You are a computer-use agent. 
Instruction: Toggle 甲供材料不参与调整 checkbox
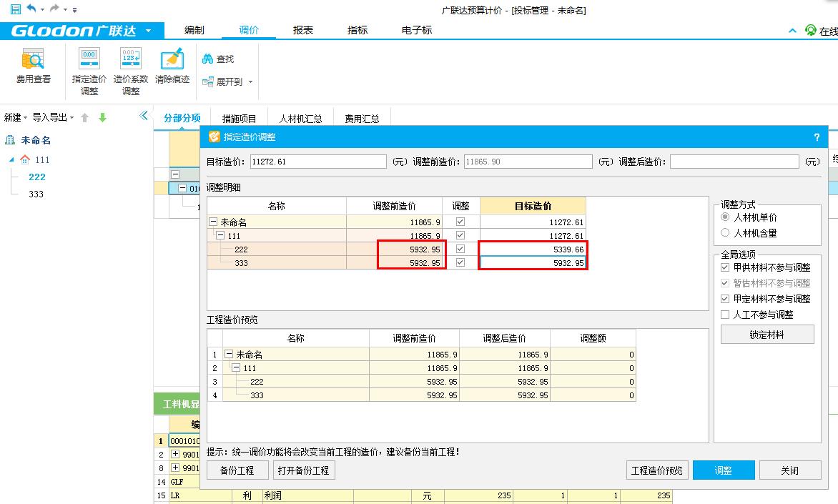[x=725, y=267]
